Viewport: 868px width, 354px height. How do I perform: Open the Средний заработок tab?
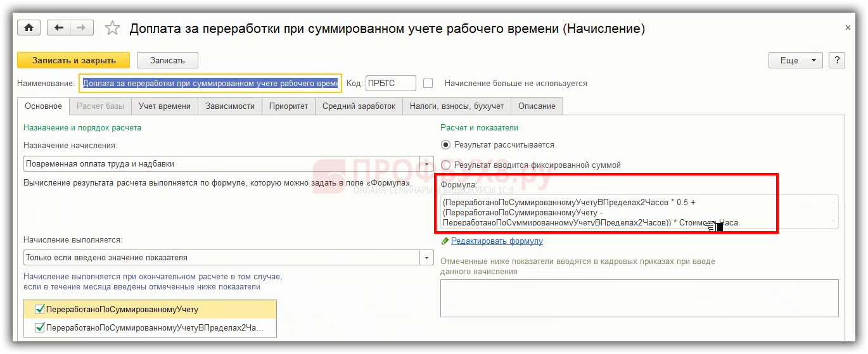(x=359, y=106)
